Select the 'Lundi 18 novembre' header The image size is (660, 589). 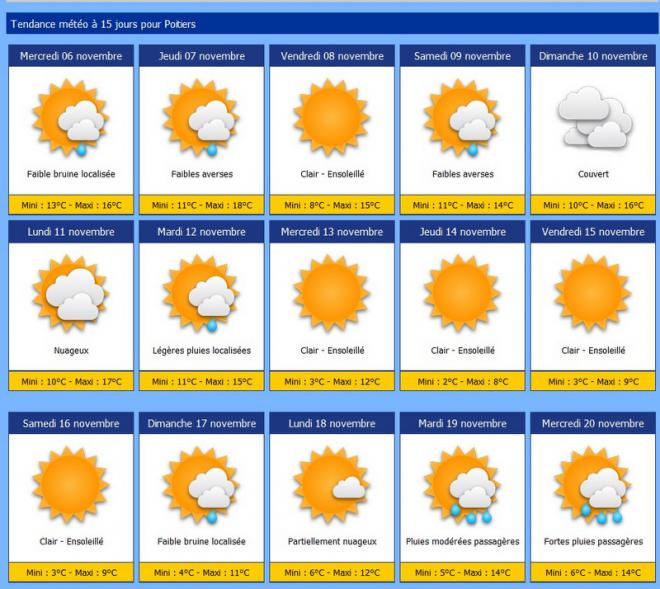(x=332, y=423)
